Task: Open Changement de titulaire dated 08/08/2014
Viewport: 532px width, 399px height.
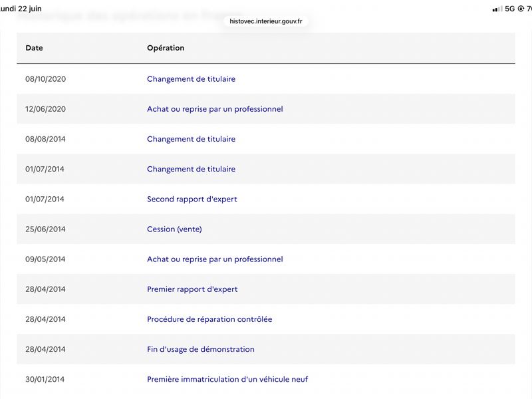Action: pyautogui.click(x=191, y=139)
